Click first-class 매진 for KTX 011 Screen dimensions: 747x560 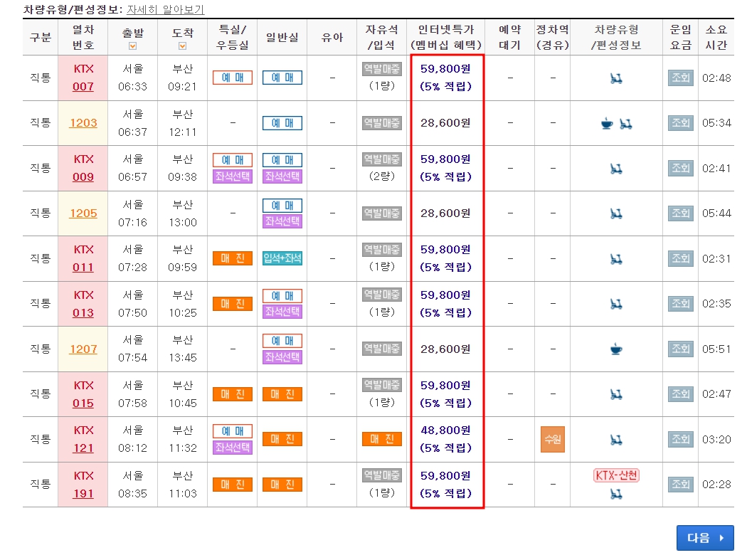coord(233,258)
